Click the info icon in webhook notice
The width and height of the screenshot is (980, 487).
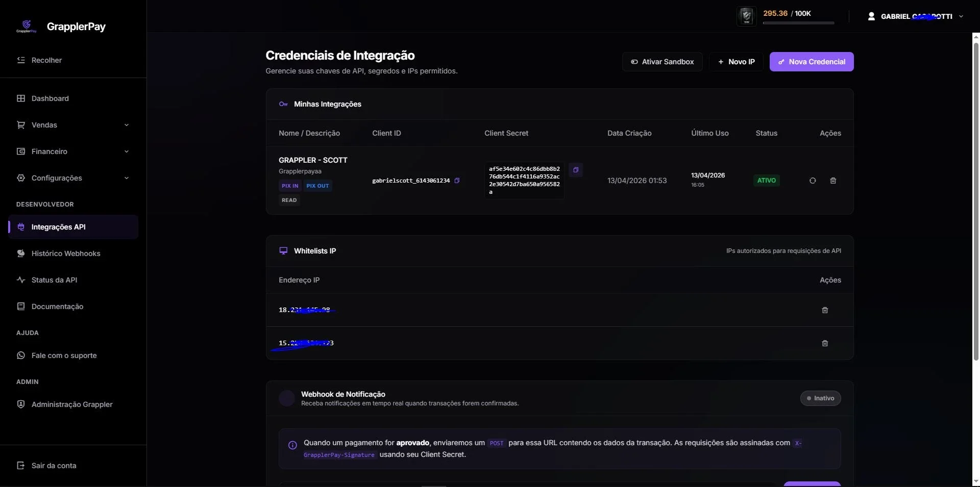click(x=292, y=445)
